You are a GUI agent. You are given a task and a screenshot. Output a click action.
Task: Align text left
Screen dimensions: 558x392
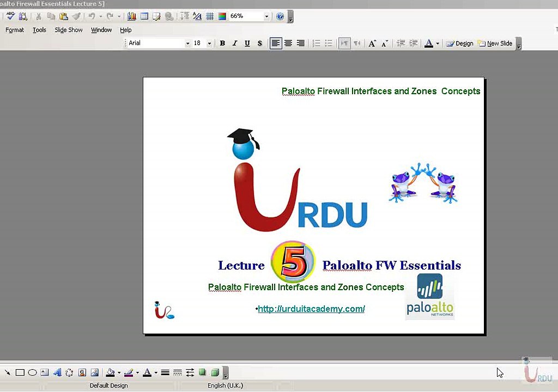[276, 44]
